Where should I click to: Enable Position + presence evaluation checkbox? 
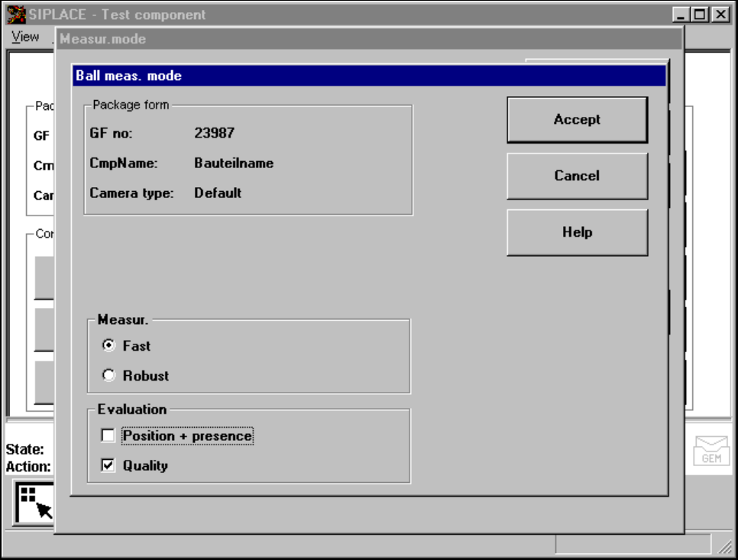(108, 435)
